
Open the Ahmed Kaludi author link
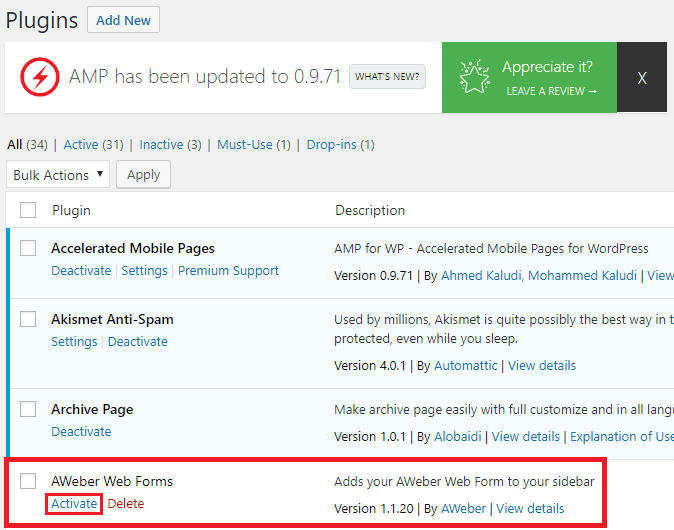point(481,276)
